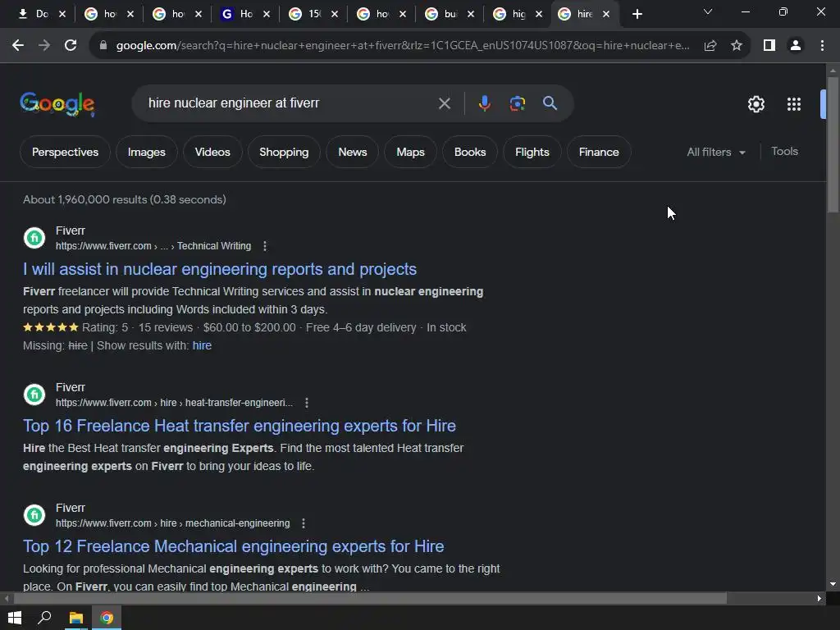Open 'I will assist in nuclear engineering' result
This screenshot has width=840, height=630.
(220, 269)
